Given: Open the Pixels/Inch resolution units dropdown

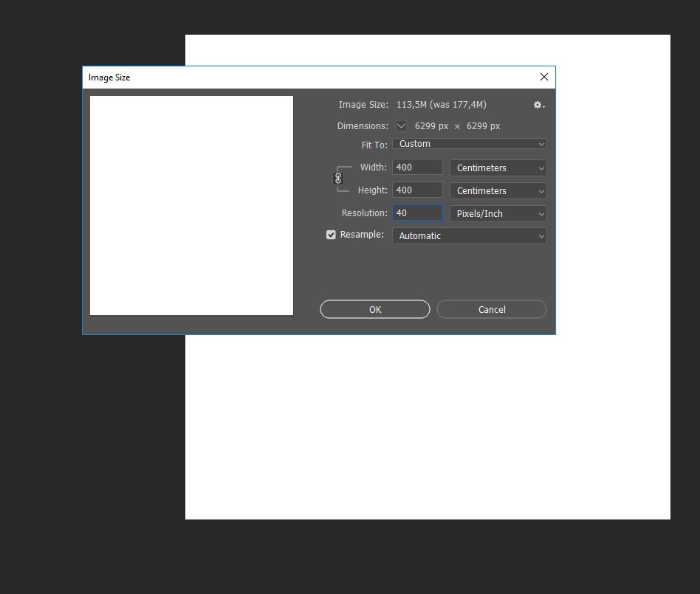Looking at the screenshot, I should click(x=498, y=214).
